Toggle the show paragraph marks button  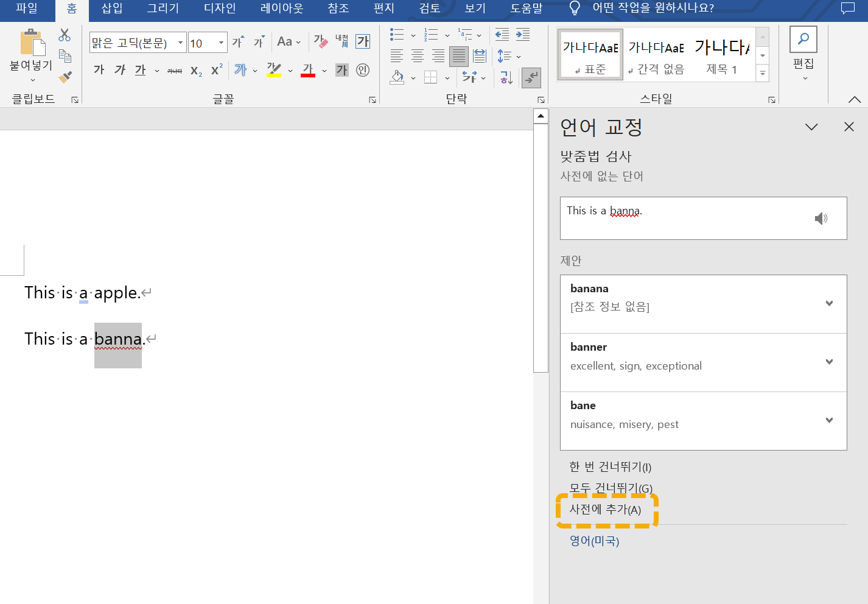[x=531, y=77]
